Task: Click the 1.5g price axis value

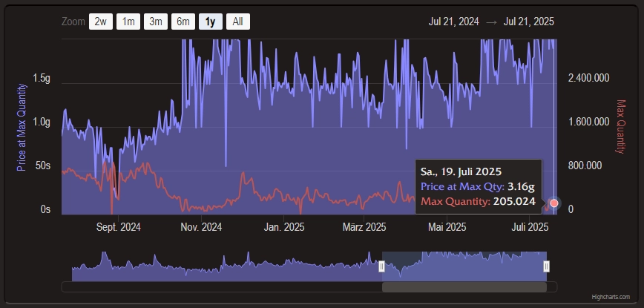Action: [x=42, y=79]
